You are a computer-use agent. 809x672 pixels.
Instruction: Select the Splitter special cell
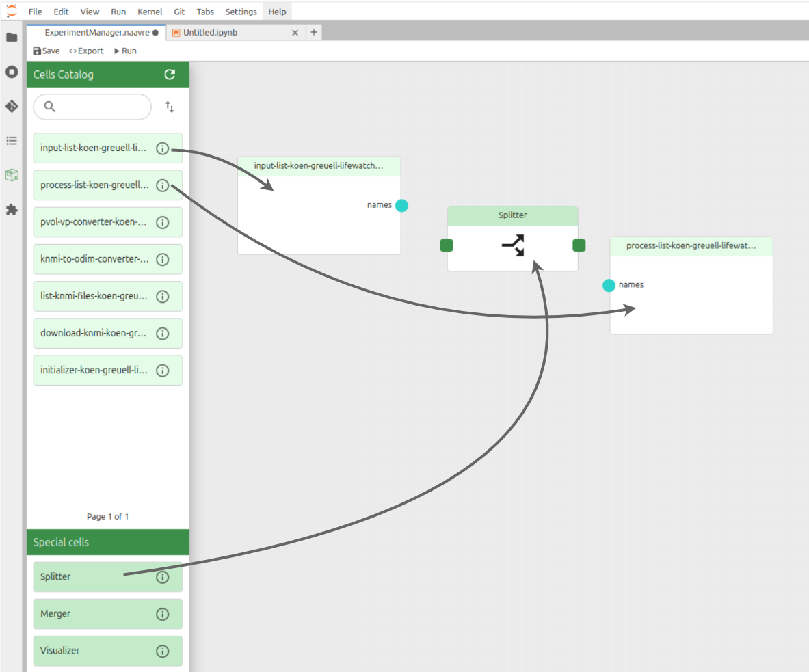(108, 577)
